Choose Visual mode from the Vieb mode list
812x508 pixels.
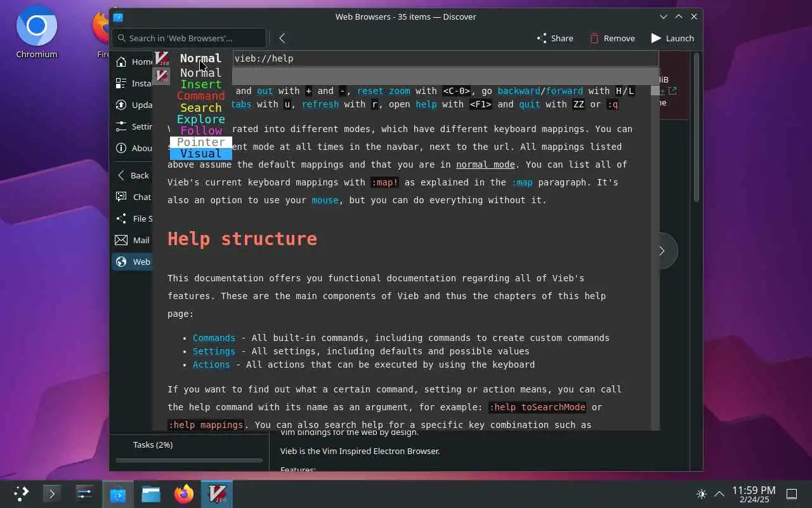[200, 154]
